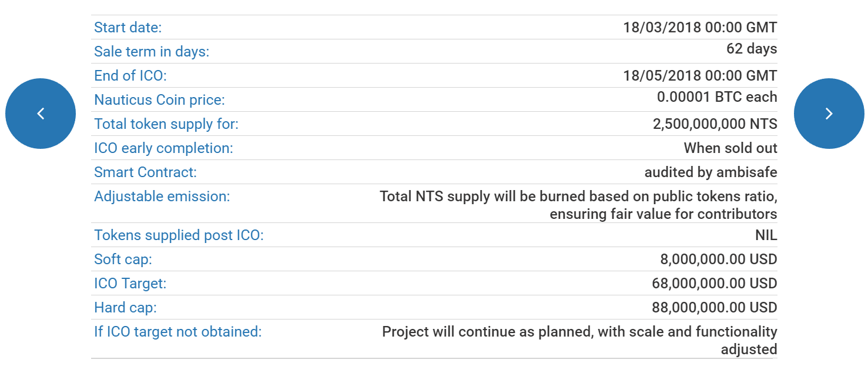Select the ICO Target label
The width and height of the screenshot is (868, 376).
pos(130,284)
